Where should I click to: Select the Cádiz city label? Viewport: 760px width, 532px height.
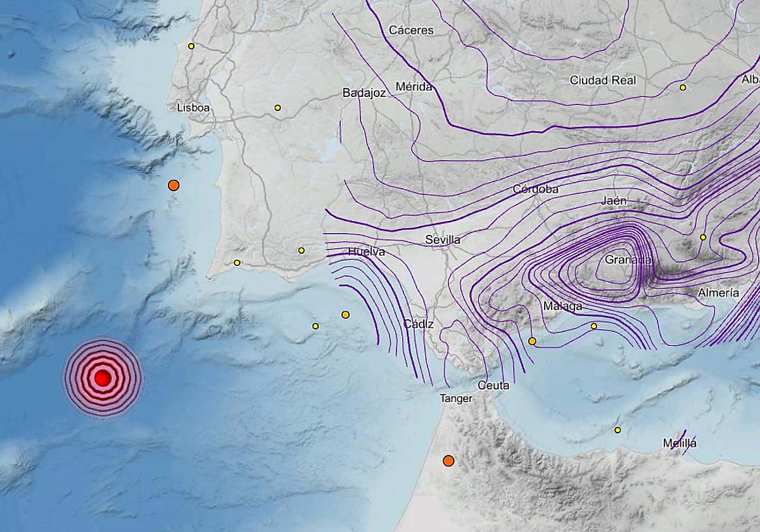[419, 324]
